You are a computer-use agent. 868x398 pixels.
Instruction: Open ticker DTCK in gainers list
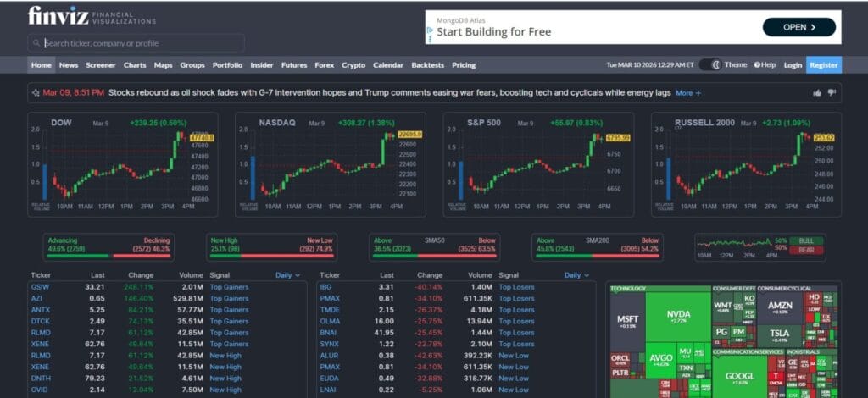point(41,321)
